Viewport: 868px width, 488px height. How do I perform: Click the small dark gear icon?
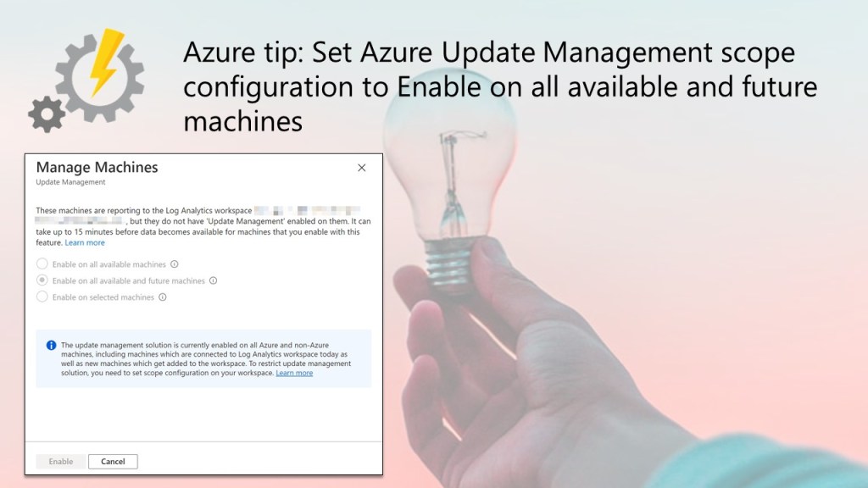[x=46, y=114]
